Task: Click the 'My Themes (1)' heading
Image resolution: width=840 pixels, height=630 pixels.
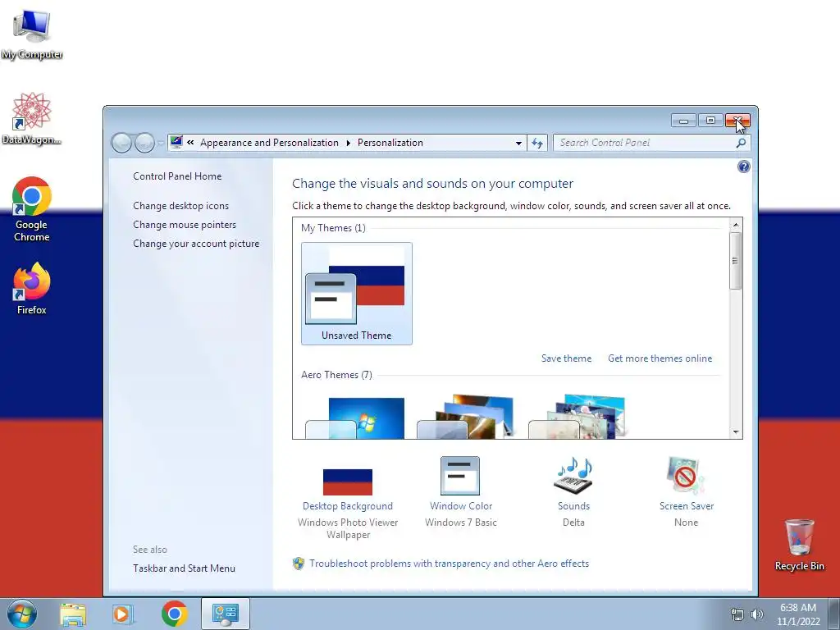Action: point(333,228)
